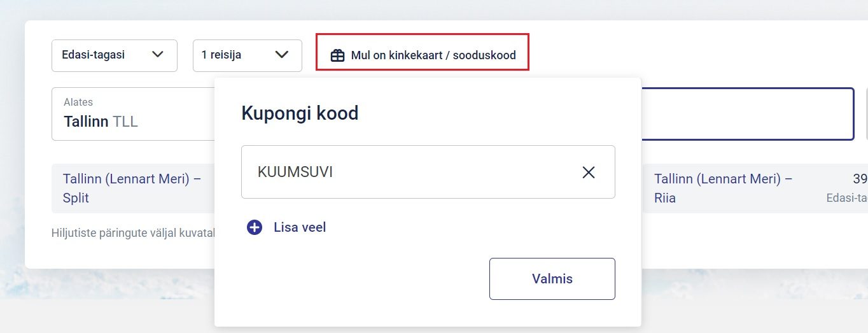Click the TLL airport code in the departure field

(x=125, y=122)
